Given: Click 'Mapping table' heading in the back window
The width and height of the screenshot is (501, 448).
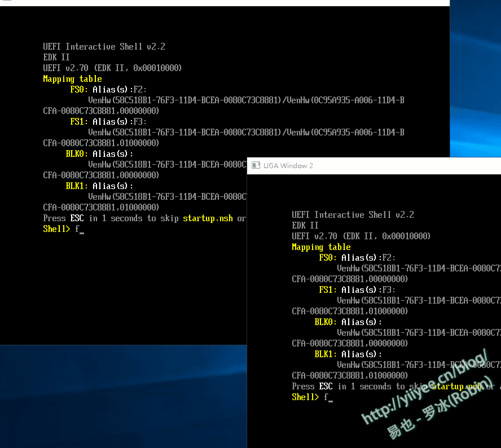Looking at the screenshot, I should click(73, 79).
